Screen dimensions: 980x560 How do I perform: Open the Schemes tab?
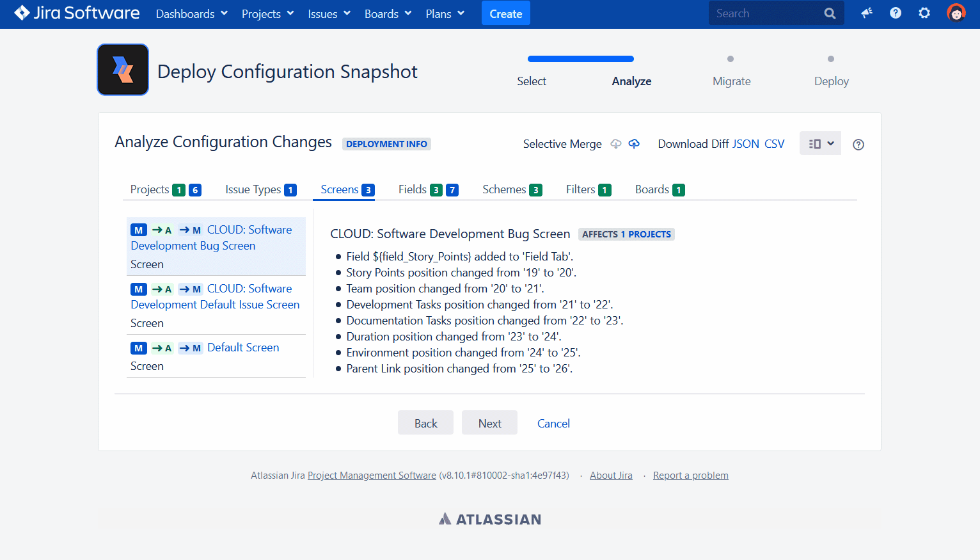pos(512,189)
